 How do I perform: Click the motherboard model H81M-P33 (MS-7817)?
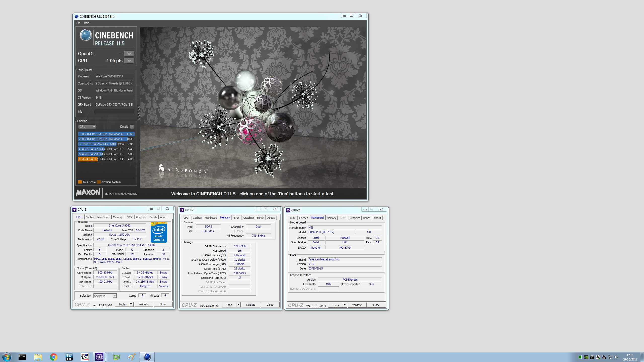pos(331,232)
